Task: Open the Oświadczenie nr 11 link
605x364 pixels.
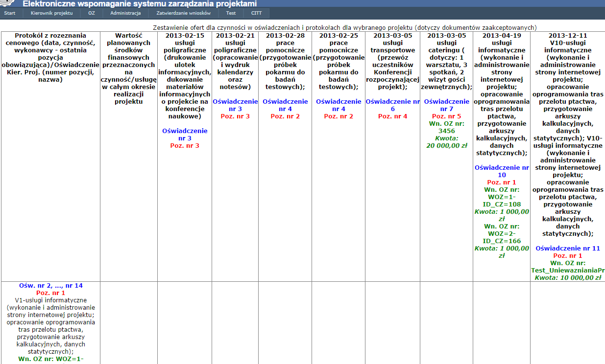Action: coord(568,249)
